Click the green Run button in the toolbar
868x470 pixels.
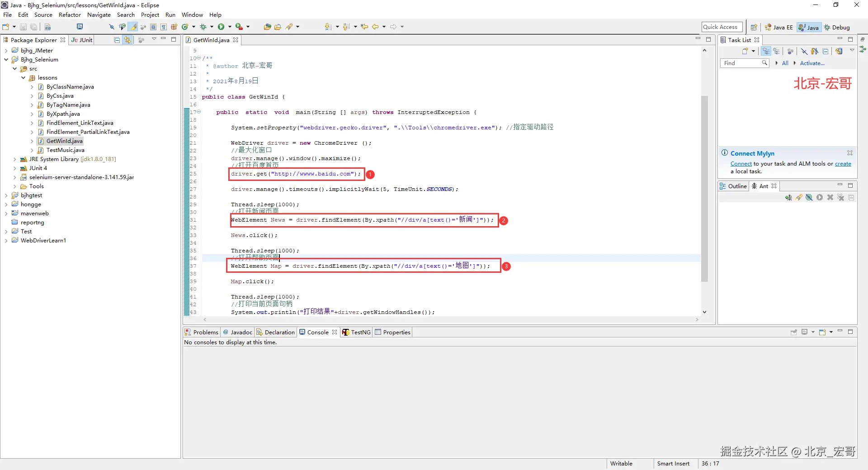[x=221, y=27]
